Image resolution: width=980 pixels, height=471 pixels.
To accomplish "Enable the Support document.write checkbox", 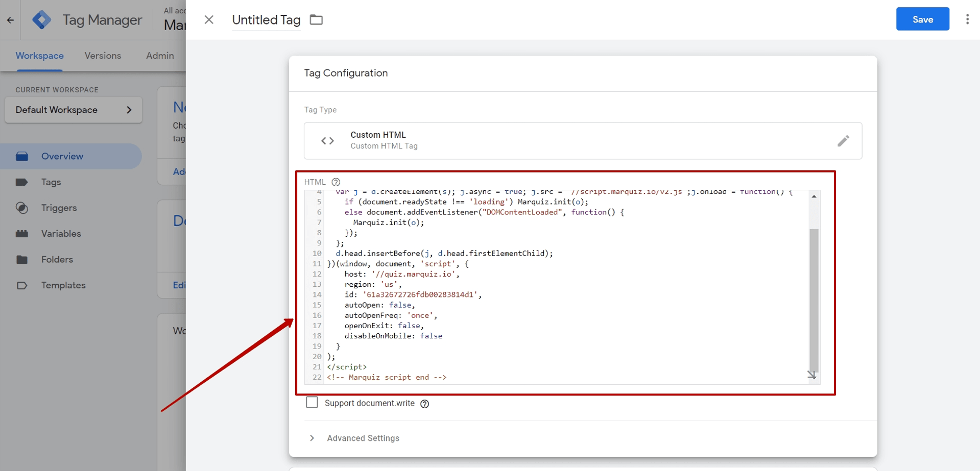I will pyautogui.click(x=312, y=403).
